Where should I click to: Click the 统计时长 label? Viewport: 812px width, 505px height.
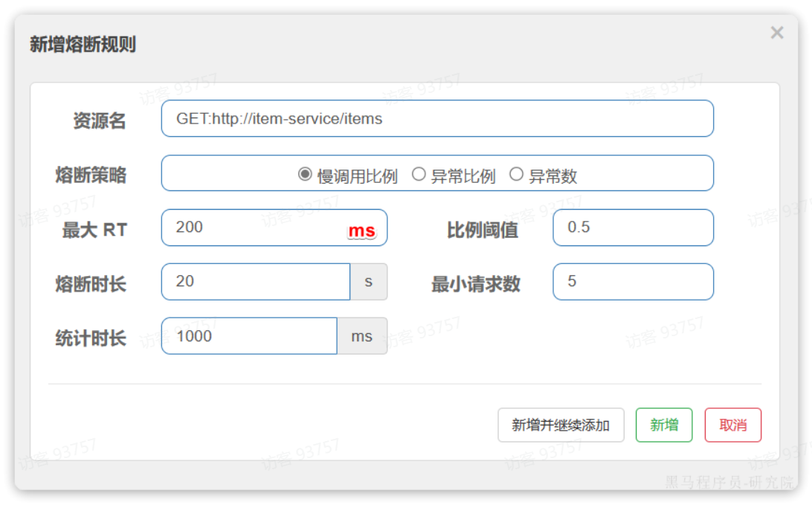[91, 338]
